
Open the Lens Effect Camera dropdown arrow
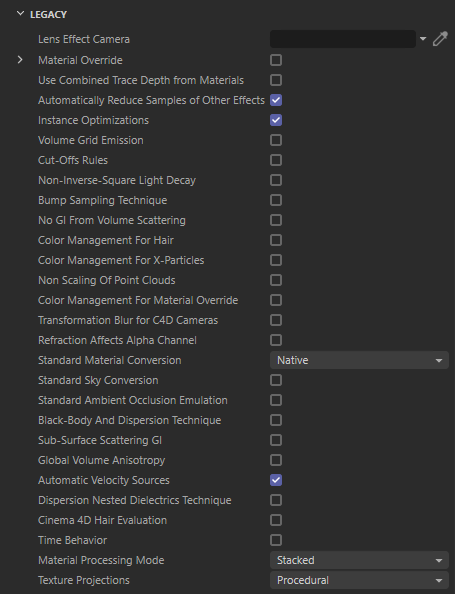coord(423,39)
